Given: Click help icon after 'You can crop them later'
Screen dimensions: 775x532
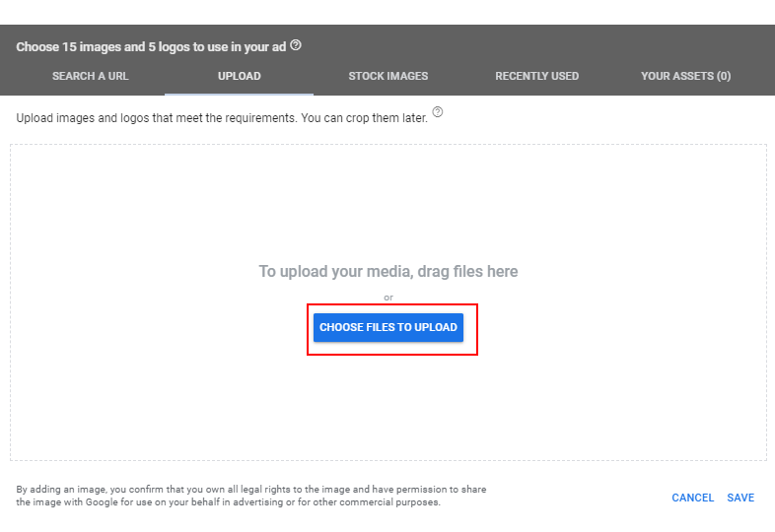Looking at the screenshot, I should point(438,112).
